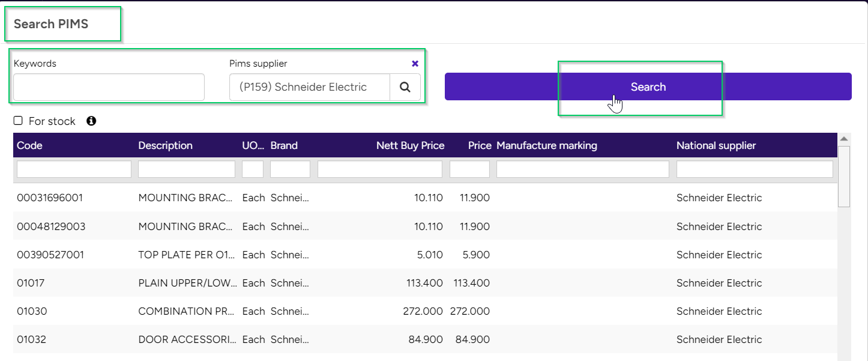Click the Description column filter box
This screenshot has height=361, width=868.
(x=187, y=169)
